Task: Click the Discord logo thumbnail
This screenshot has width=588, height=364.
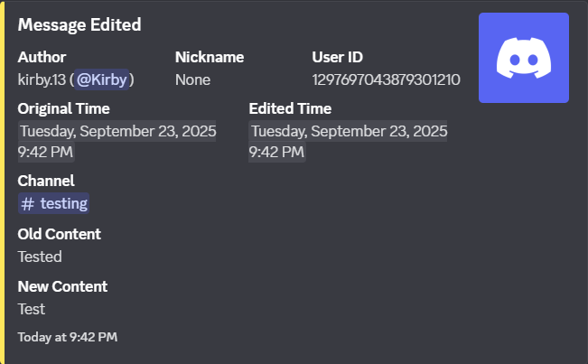Action: 523,58
